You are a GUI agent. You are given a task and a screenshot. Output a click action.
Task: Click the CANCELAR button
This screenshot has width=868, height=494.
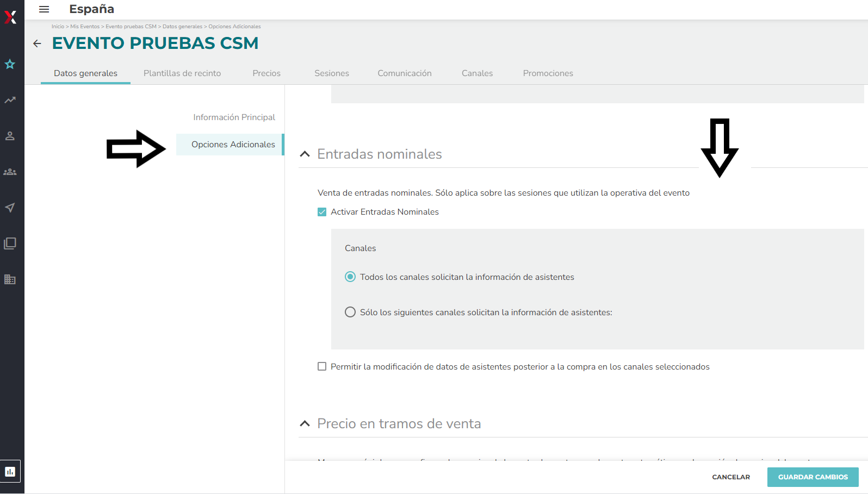[x=731, y=477]
